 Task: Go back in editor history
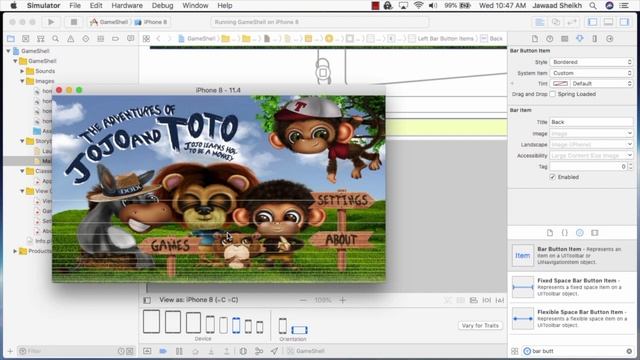[158, 39]
